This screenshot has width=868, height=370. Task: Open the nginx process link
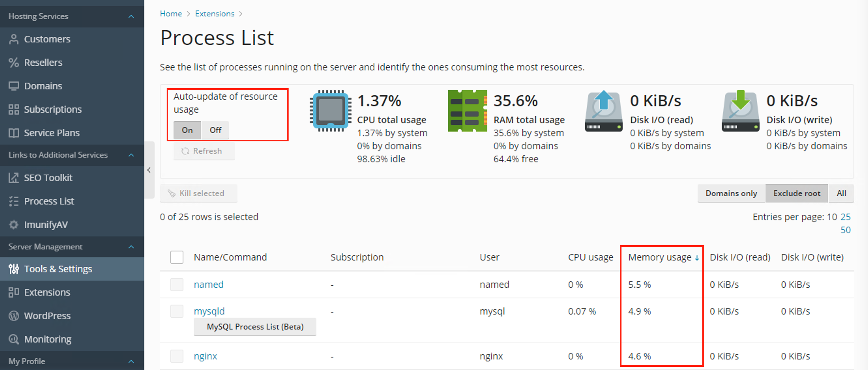pyautogui.click(x=205, y=356)
